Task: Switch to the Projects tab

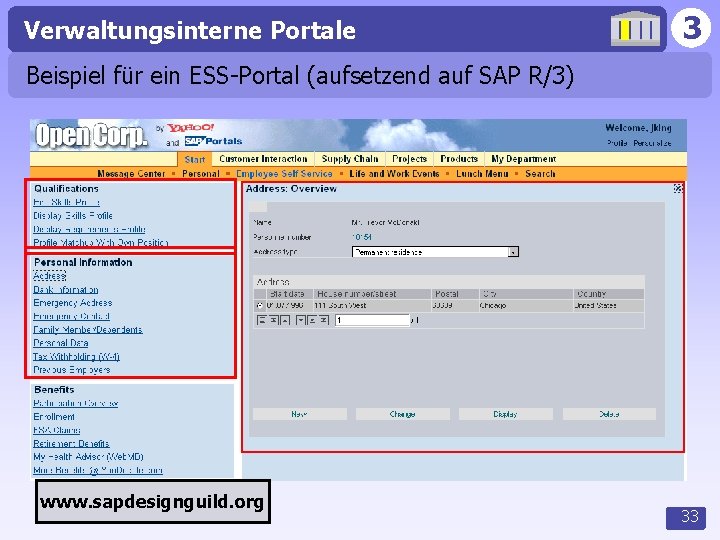Action: (410, 159)
